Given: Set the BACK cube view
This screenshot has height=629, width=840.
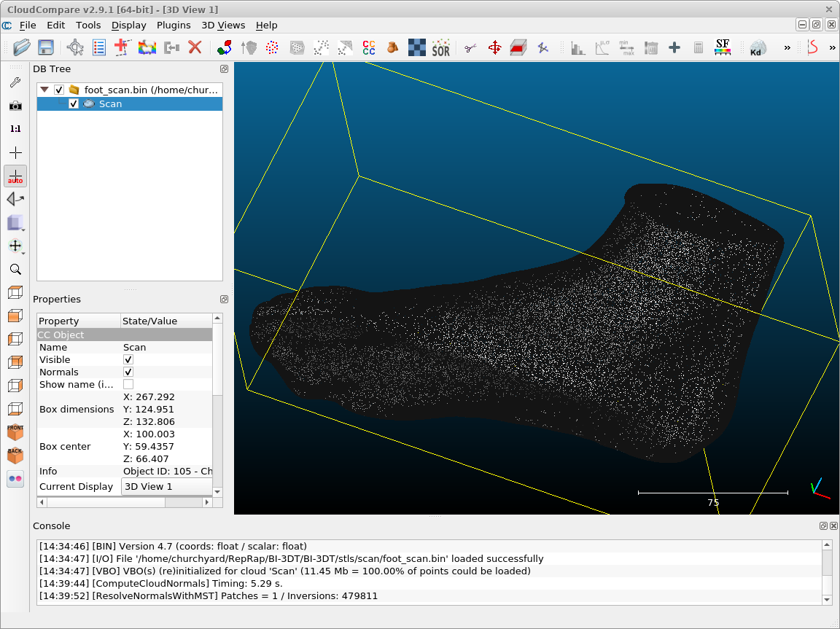Looking at the screenshot, I should (x=15, y=455).
